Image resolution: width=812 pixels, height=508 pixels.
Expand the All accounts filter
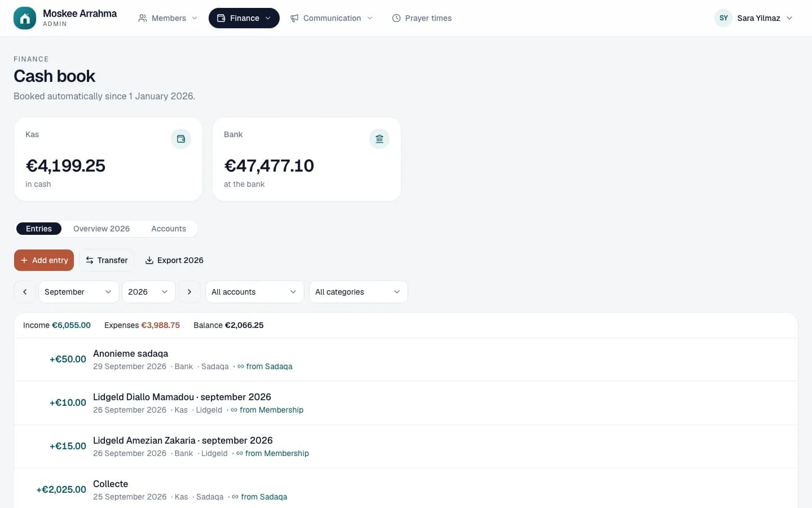tap(254, 292)
